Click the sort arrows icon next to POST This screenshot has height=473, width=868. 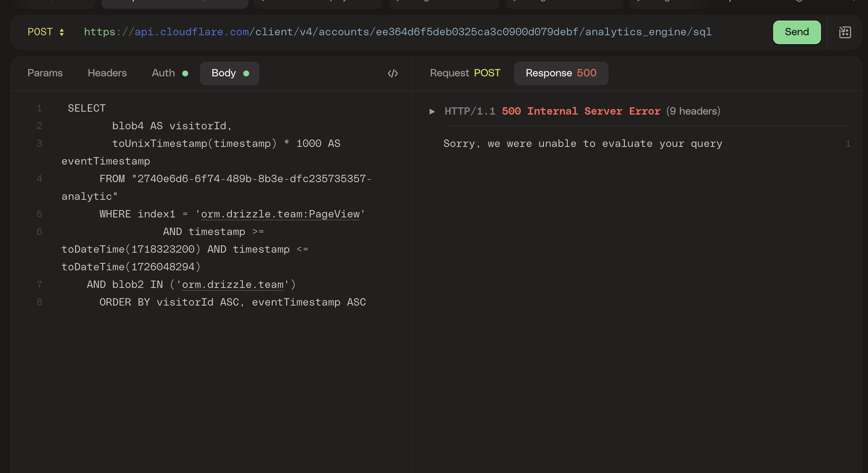tap(62, 32)
